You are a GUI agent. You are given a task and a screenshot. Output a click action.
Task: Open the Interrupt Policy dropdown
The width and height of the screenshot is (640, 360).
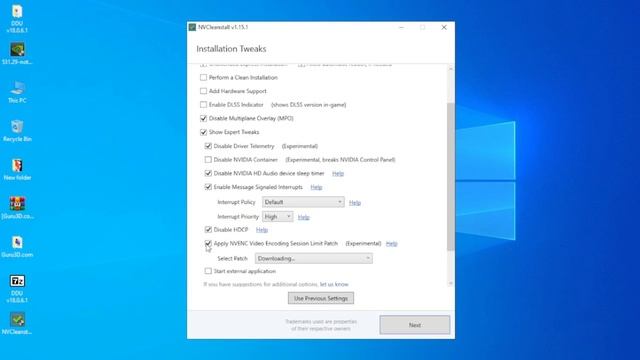pos(303,202)
